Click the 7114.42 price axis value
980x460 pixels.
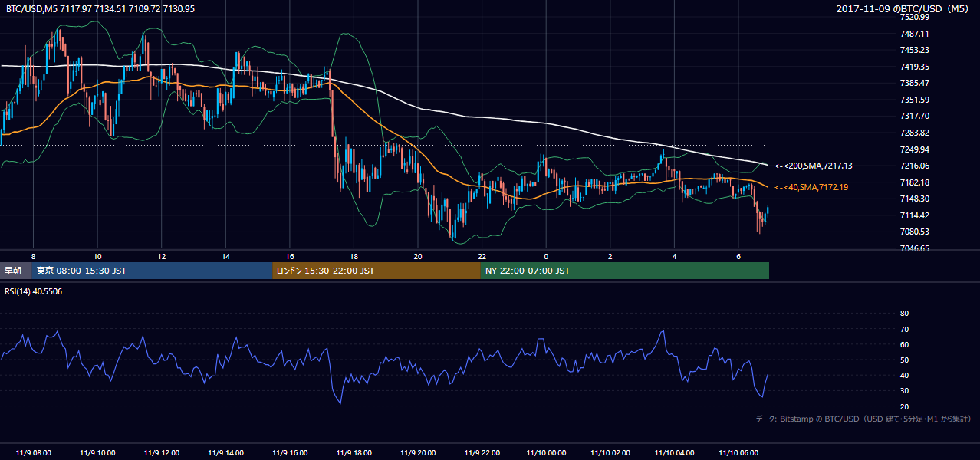coord(915,215)
